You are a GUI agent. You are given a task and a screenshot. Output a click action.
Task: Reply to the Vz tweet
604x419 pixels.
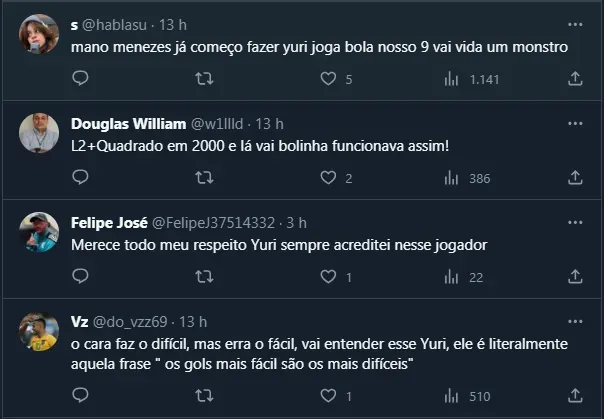point(82,395)
